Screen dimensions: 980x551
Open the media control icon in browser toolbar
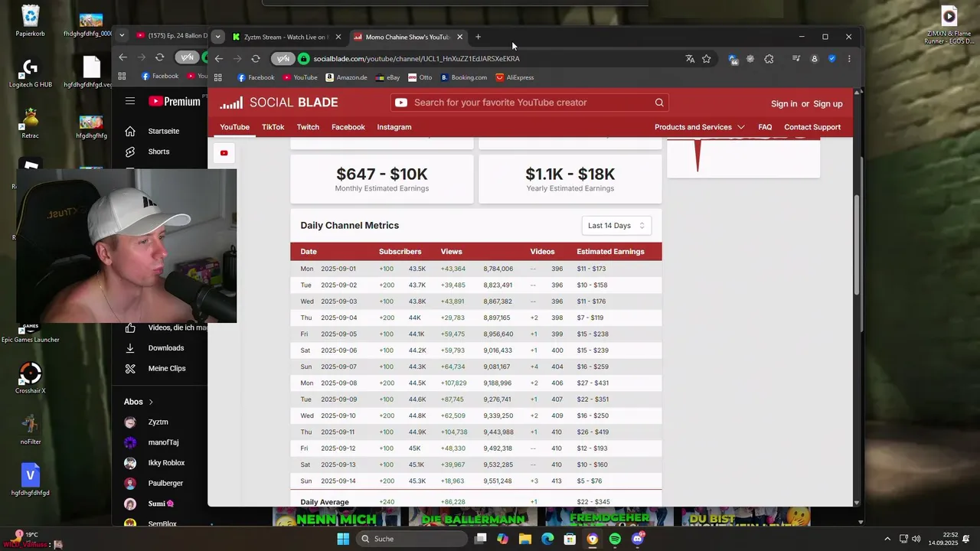[796, 58]
